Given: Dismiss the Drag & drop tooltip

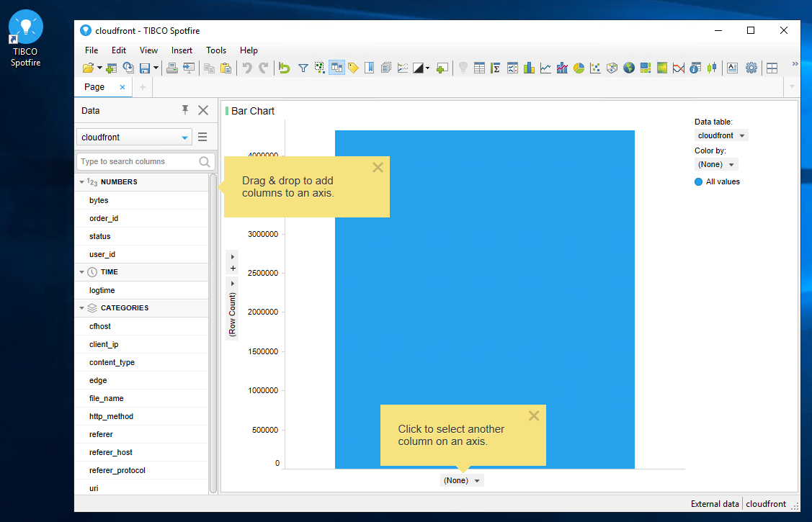Looking at the screenshot, I should click(x=378, y=167).
